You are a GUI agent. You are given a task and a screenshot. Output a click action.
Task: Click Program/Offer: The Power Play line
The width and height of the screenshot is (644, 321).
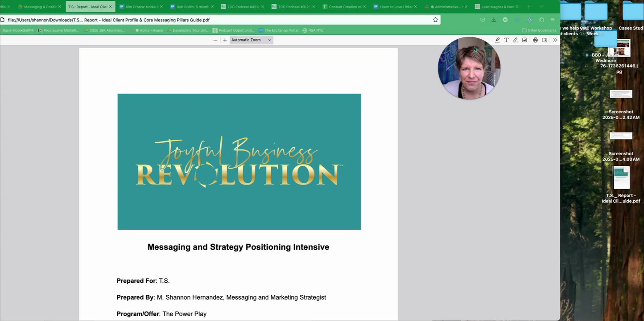(x=161, y=314)
